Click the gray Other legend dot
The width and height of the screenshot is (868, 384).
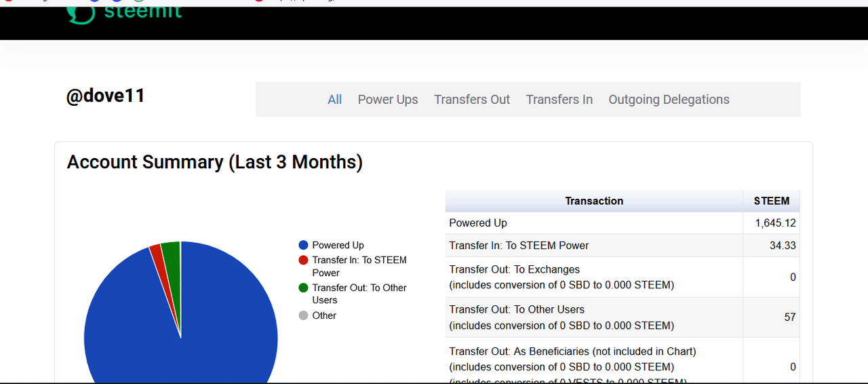coord(304,315)
